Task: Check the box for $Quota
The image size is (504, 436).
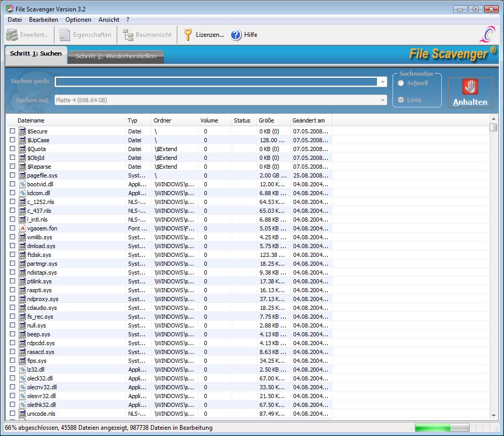Action: click(12, 148)
